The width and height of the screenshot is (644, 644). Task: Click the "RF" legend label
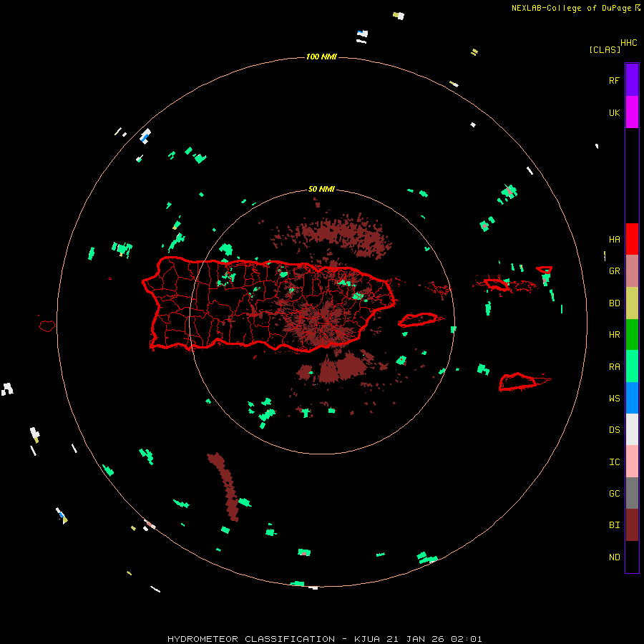point(614,80)
